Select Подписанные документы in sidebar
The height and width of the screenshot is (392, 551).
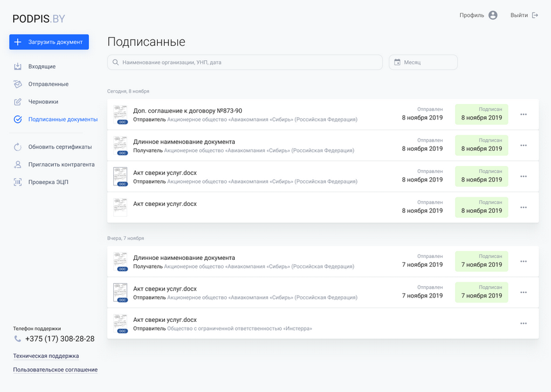click(63, 119)
